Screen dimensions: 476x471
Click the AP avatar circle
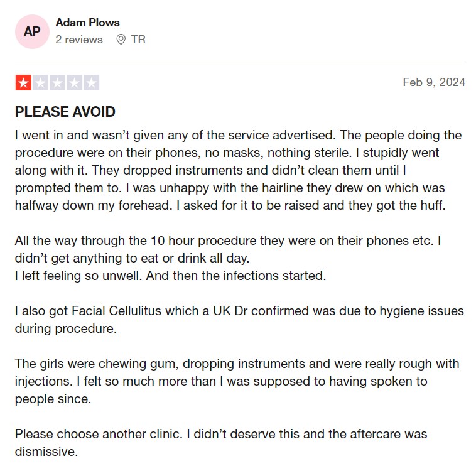tap(32, 31)
